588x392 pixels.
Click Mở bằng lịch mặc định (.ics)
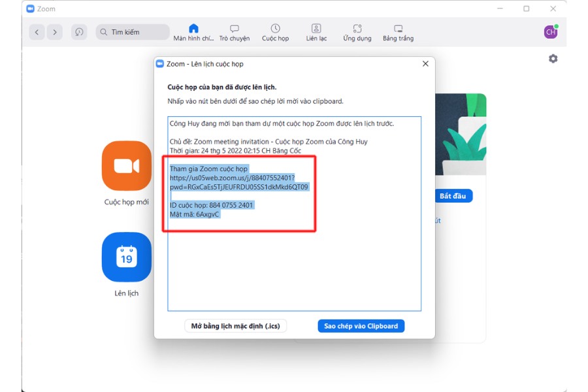tap(235, 326)
